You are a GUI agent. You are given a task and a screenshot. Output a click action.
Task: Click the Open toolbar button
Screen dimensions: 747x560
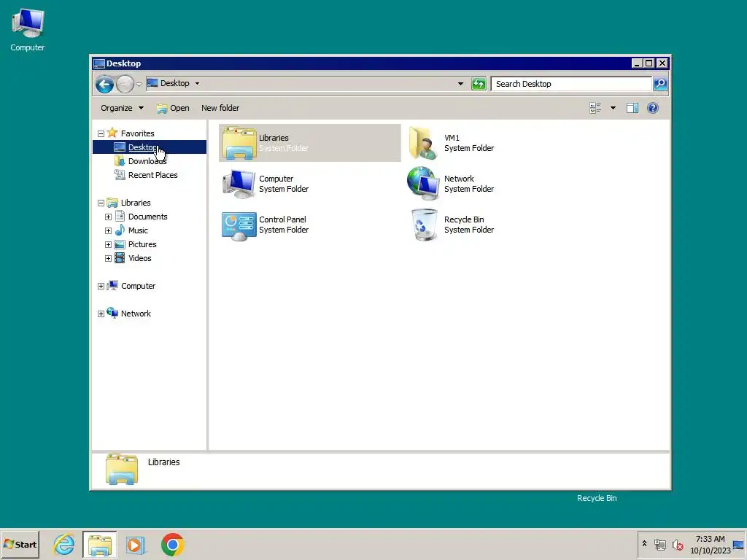pyautogui.click(x=173, y=108)
